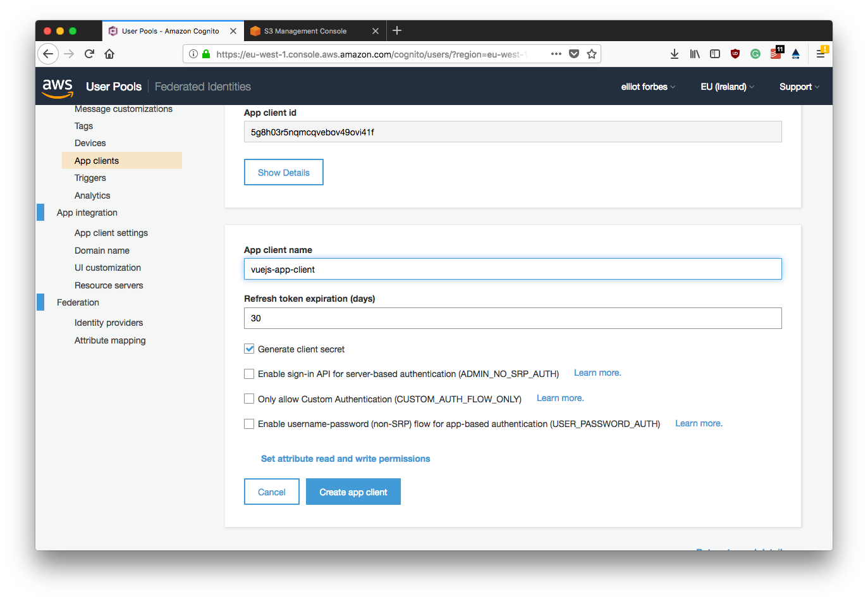
Task: Cancel the new app client form
Action: [x=272, y=492]
